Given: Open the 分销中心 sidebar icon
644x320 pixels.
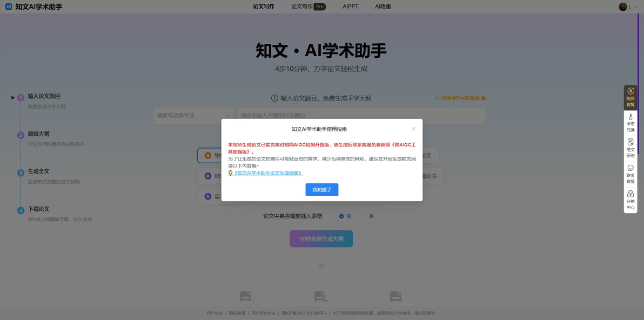Looking at the screenshot, I should pos(630,199).
